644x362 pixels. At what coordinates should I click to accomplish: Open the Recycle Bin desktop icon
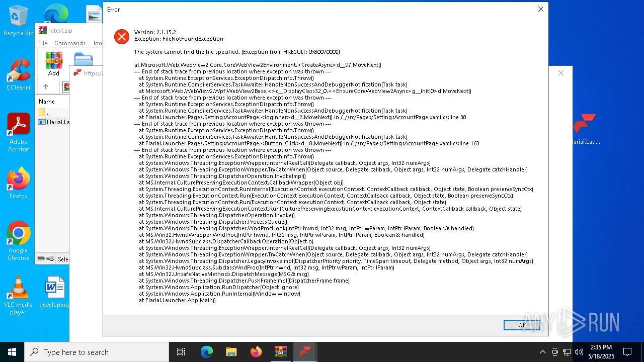[19, 21]
